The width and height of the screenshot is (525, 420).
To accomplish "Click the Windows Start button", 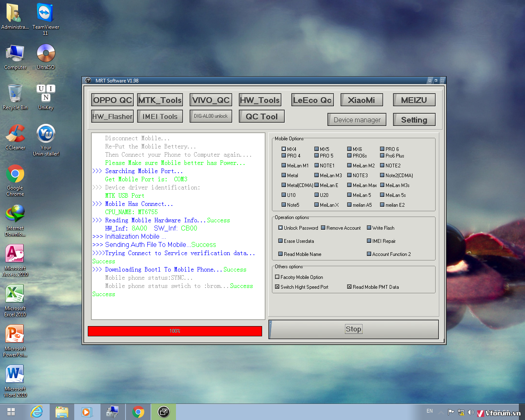I will [11, 412].
